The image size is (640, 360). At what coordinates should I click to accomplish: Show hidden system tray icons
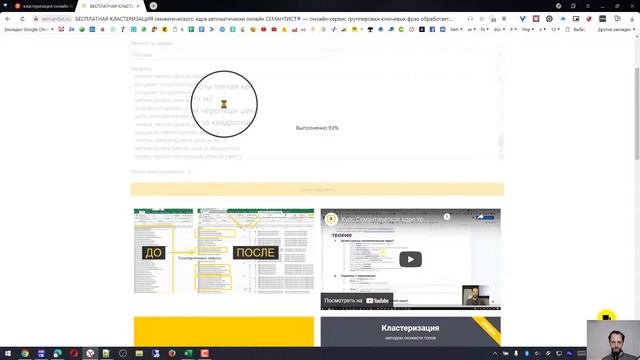(x=495, y=353)
